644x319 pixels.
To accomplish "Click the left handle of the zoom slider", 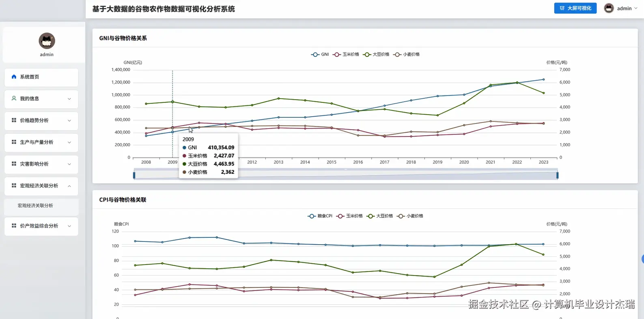I will tap(134, 175).
